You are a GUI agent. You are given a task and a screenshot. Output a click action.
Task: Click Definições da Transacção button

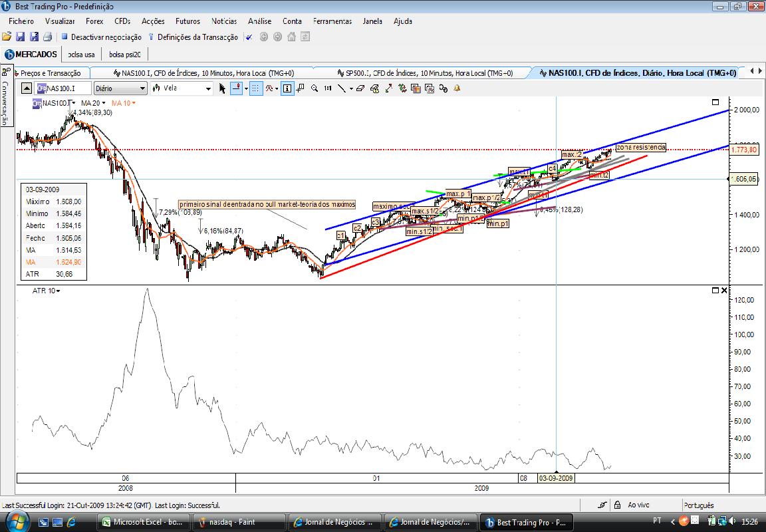(x=193, y=37)
